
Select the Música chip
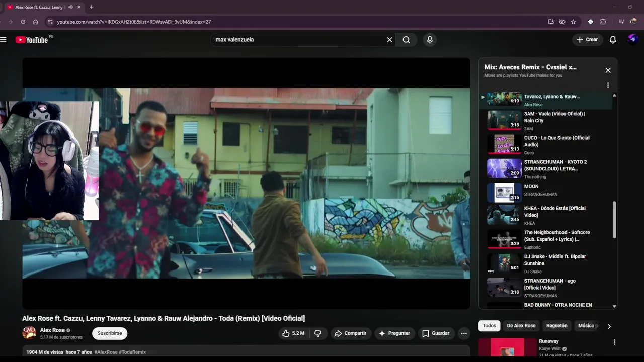[x=587, y=326]
